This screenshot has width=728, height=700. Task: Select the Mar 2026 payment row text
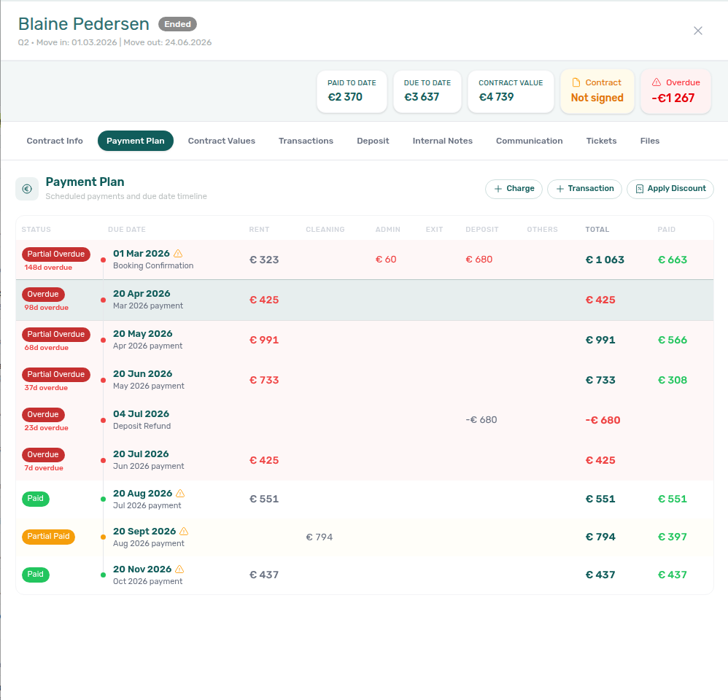click(x=148, y=306)
